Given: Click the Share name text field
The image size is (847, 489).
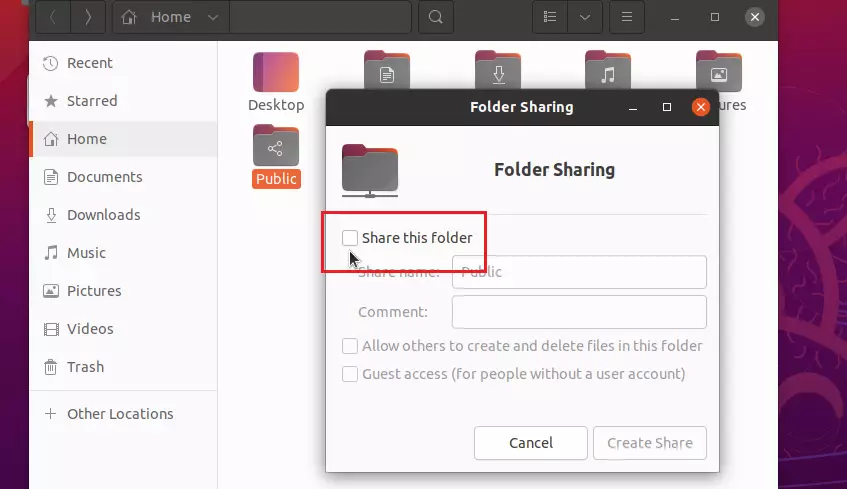Looking at the screenshot, I should (x=579, y=272).
